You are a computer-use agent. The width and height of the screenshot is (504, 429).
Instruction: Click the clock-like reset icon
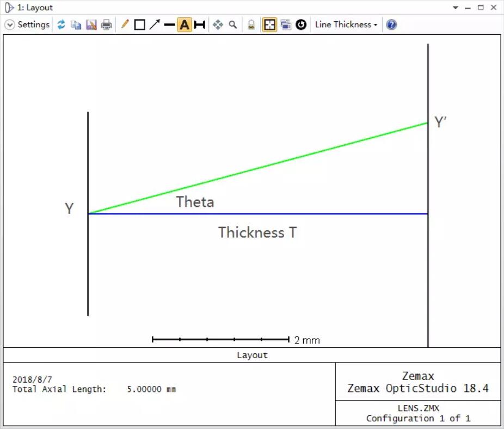[301, 24]
